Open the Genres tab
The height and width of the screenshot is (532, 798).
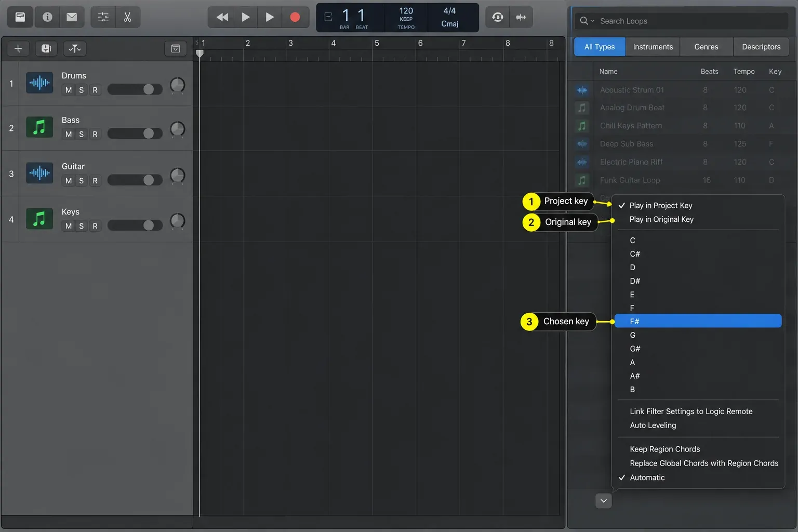707,47
